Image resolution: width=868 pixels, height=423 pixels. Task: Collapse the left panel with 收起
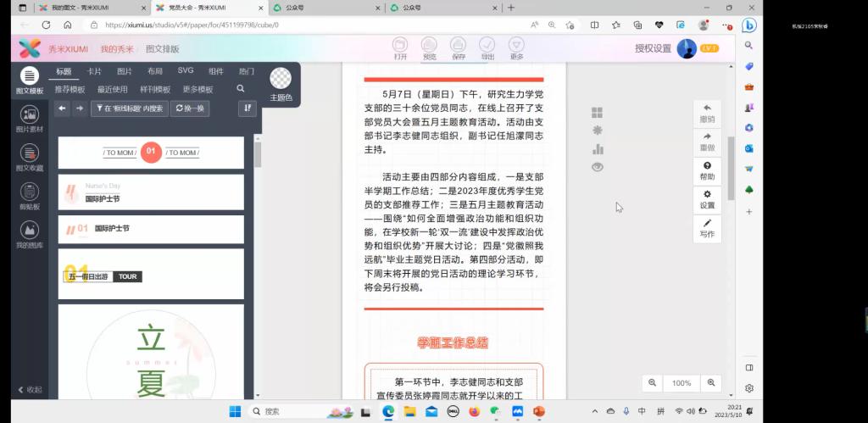30,390
